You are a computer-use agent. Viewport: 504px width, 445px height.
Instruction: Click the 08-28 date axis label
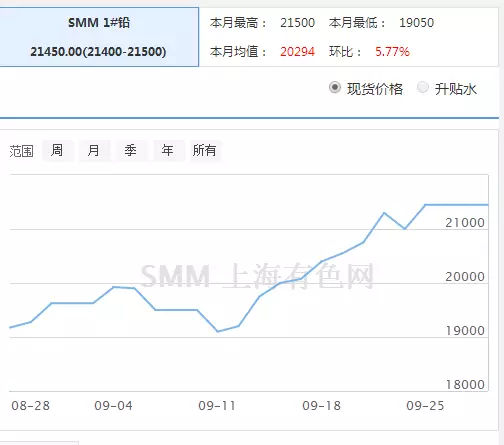click(x=31, y=406)
